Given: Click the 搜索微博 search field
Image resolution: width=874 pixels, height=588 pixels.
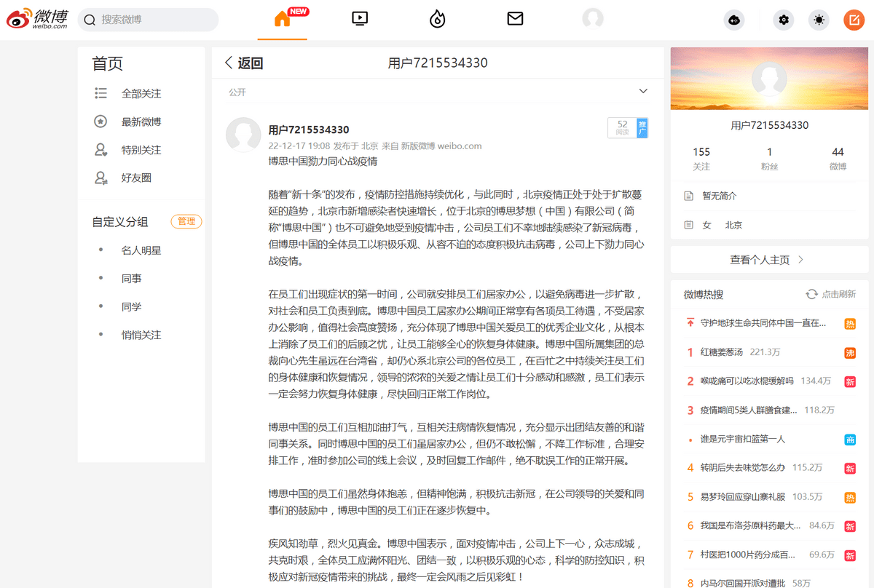Looking at the screenshot, I should click(x=149, y=20).
